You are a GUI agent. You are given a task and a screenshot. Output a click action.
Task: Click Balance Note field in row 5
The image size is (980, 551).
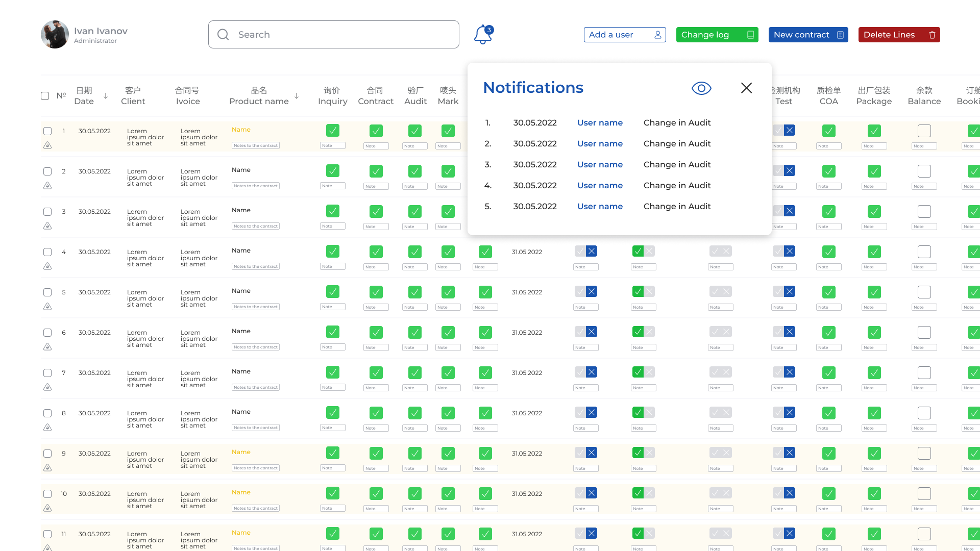[x=924, y=307]
